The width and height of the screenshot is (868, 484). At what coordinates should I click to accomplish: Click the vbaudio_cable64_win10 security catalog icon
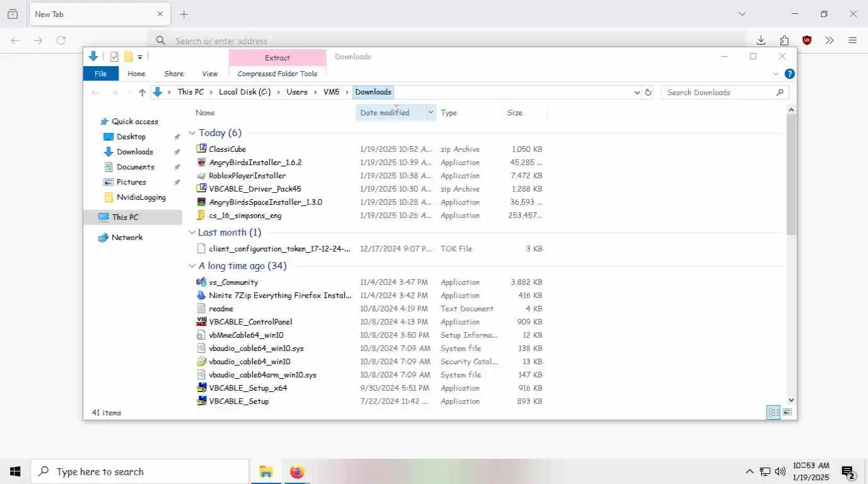click(201, 362)
